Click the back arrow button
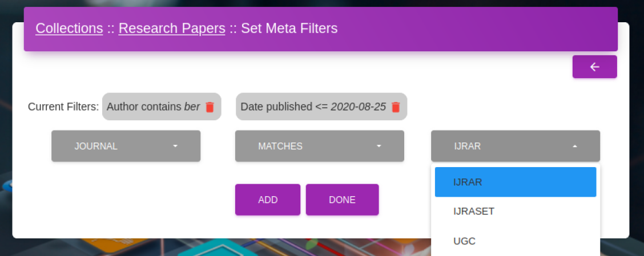644x256 pixels. click(595, 67)
